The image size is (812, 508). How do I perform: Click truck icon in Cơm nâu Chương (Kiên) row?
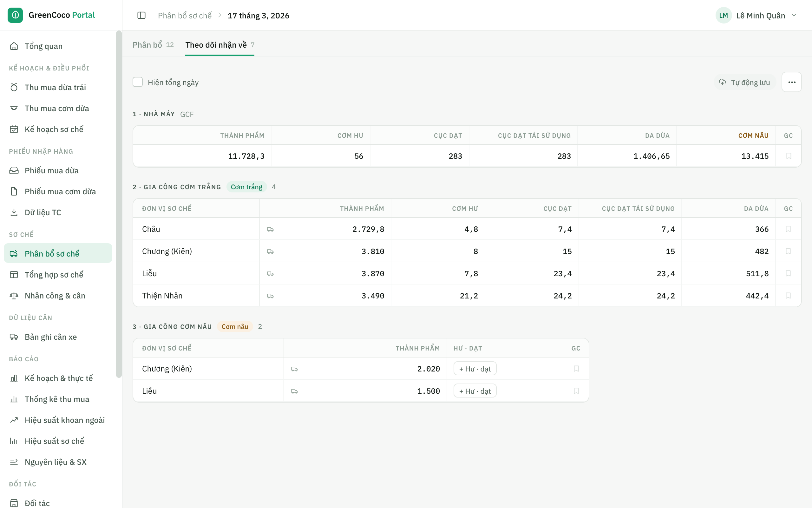click(294, 369)
